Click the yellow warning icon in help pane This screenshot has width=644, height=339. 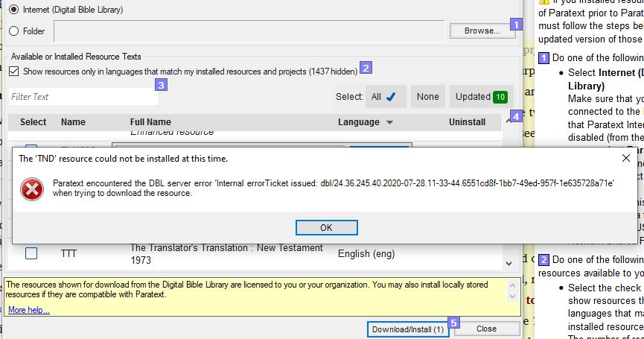tap(543, 1)
